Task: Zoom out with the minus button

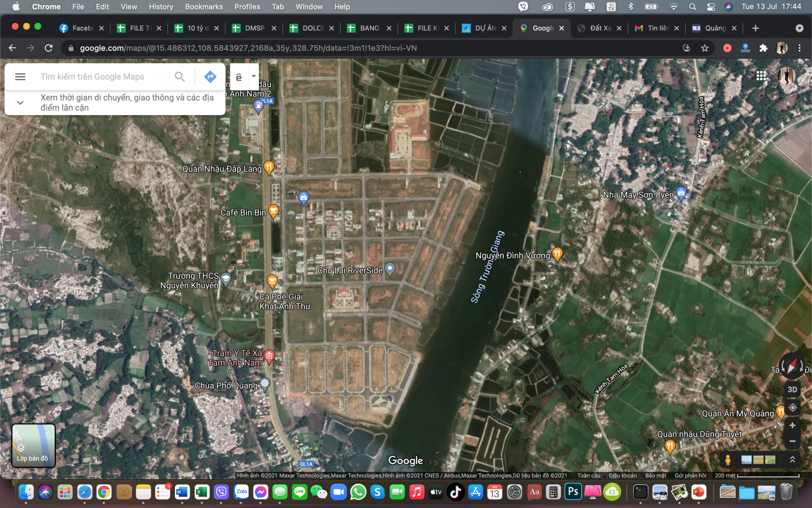Action: pyautogui.click(x=792, y=441)
